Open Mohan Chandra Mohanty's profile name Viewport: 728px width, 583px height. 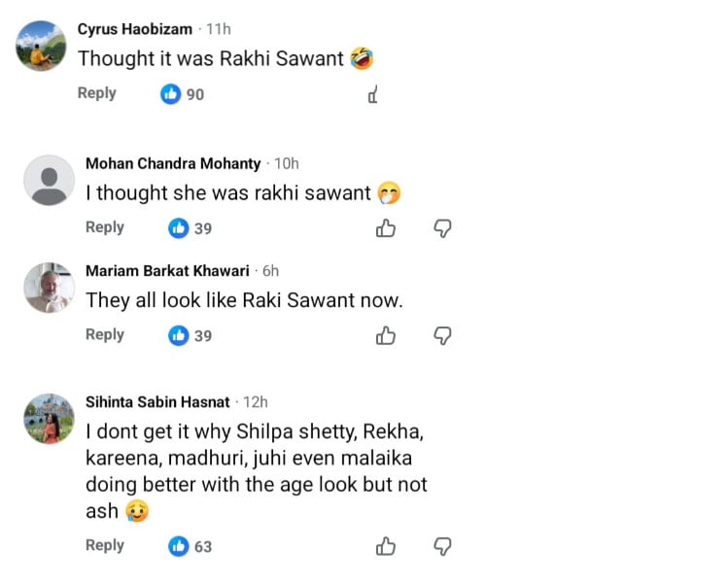click(x=173, y=163)
